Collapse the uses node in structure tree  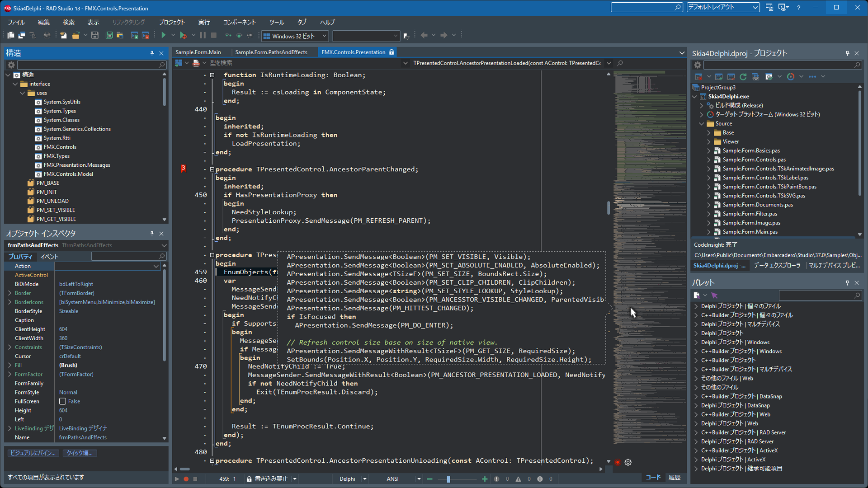point(22,93)
